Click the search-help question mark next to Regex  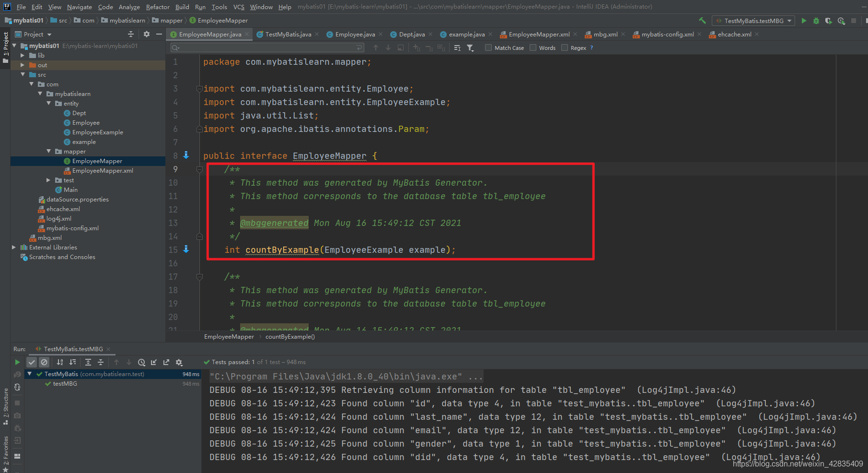(x=591, y=47)
